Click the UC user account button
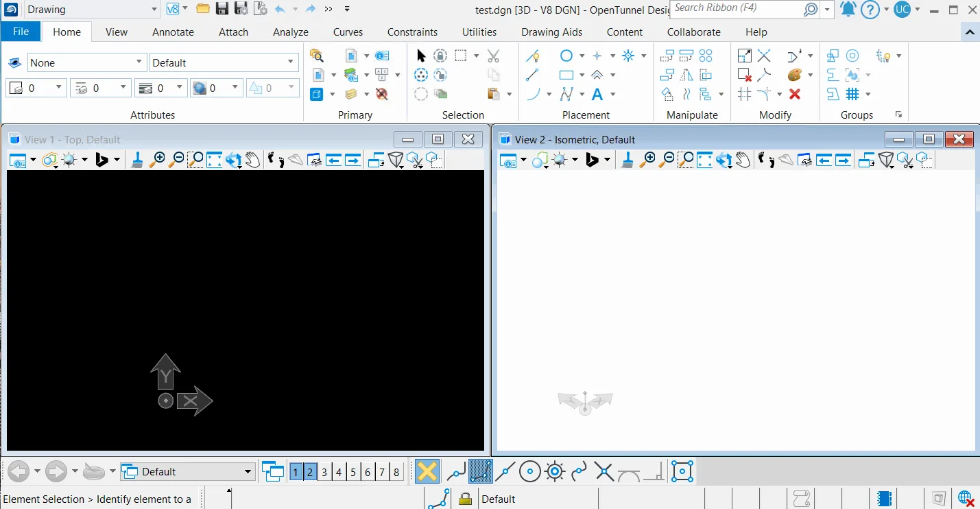This screenshot has width=980, height=509. 903,9
